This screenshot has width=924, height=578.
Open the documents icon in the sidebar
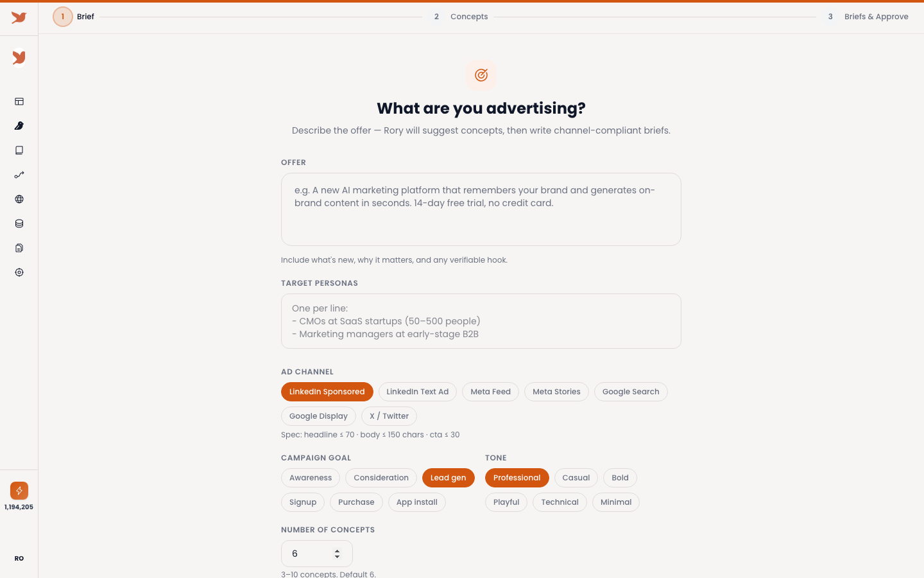point(19,248)
